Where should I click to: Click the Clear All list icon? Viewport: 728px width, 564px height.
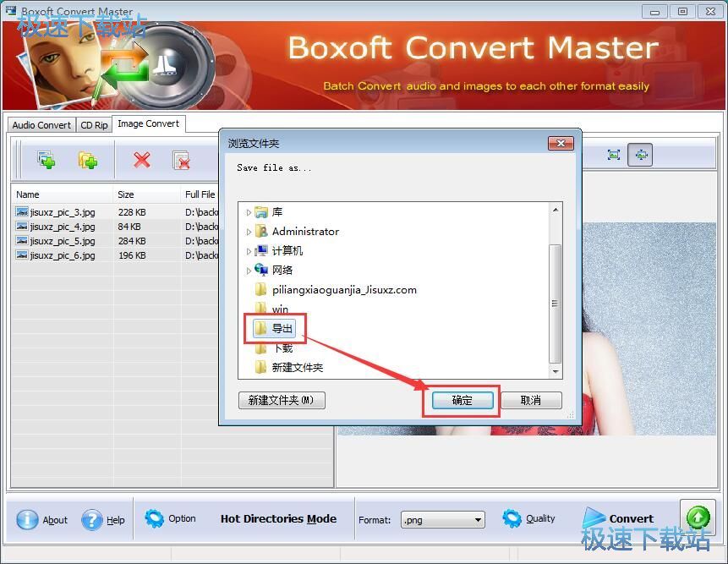pyautogui.click(x=181, y=161)
